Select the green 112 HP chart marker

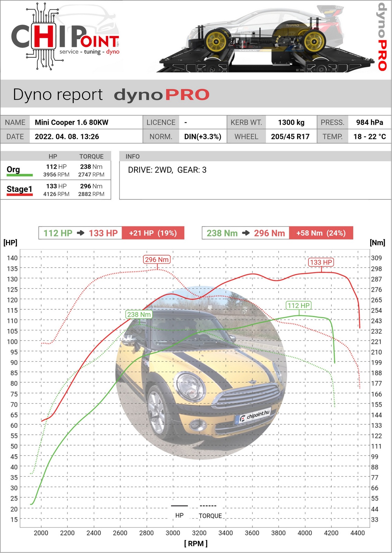tap(299, 306)
